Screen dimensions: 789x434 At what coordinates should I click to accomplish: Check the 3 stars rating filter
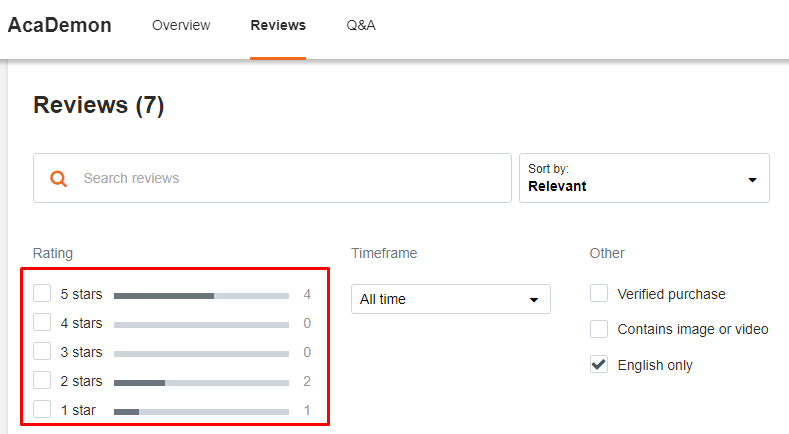click(x=42, y=351)
